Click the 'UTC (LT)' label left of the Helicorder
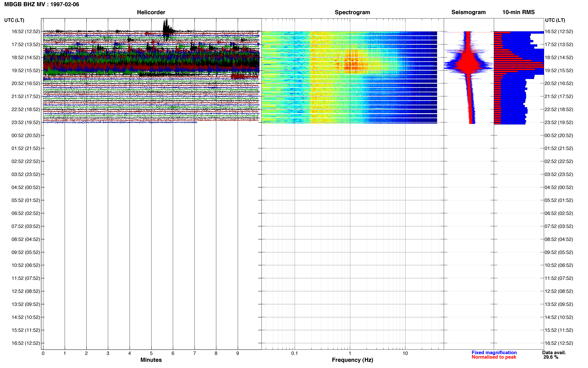 14,20
